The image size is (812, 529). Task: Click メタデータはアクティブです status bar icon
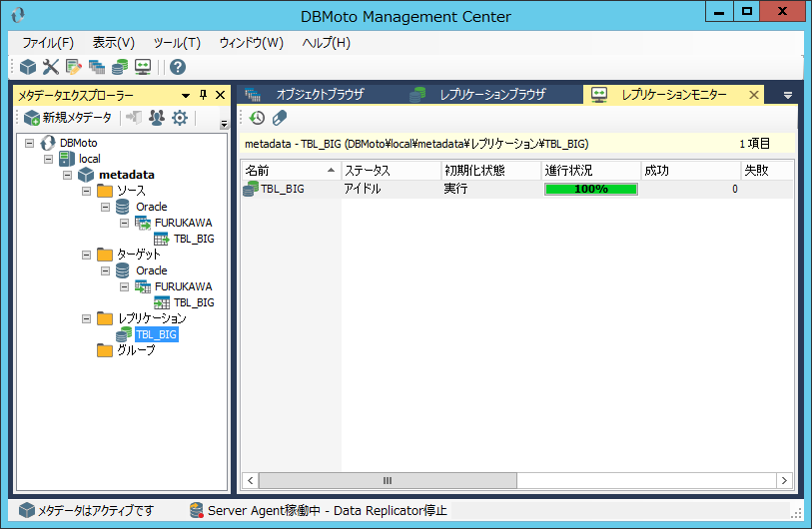click(27, 510)
